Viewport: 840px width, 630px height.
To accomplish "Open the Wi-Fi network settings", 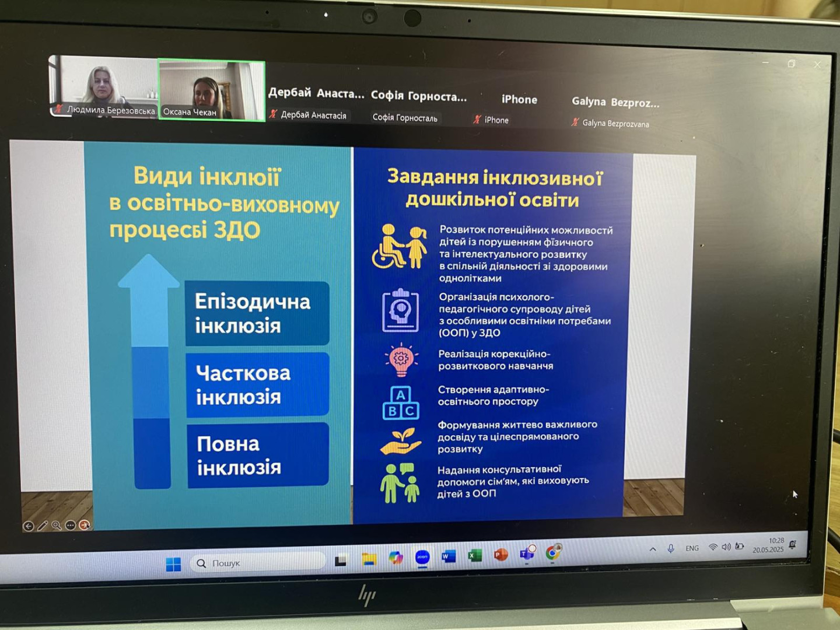I will [713, 547].
